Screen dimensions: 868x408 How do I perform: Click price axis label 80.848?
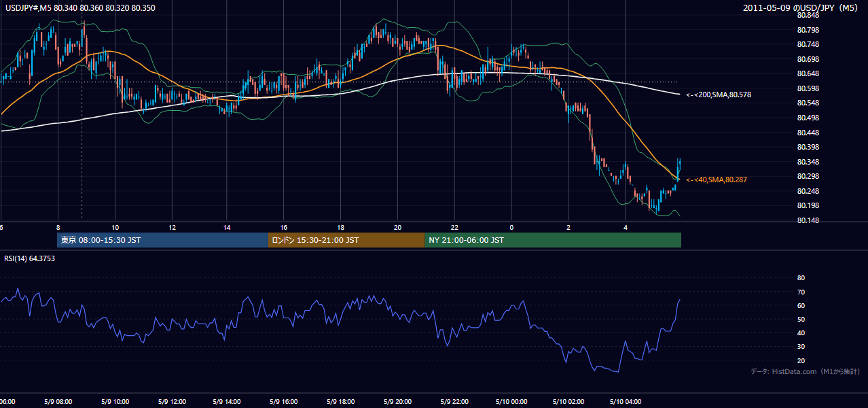coord(808,15)
